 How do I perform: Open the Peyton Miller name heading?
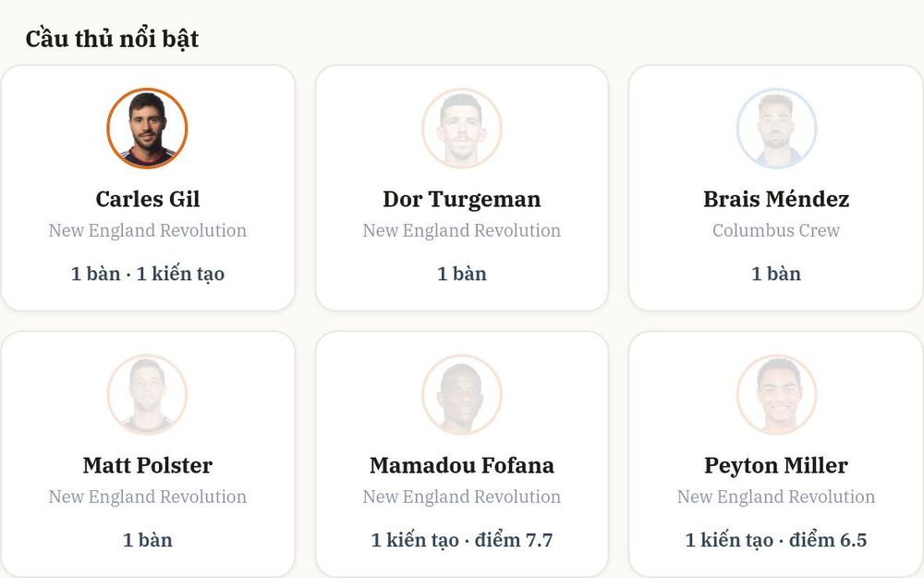(776, 465)
